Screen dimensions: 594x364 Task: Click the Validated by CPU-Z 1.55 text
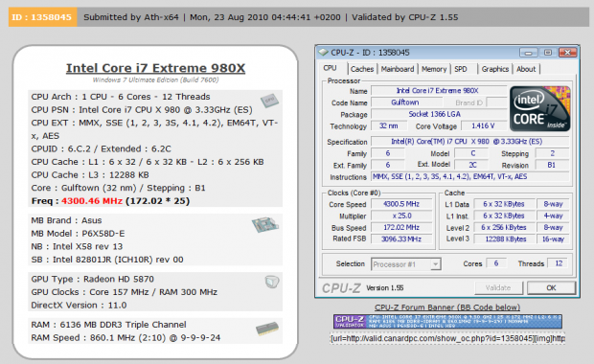tap(405, 17)
